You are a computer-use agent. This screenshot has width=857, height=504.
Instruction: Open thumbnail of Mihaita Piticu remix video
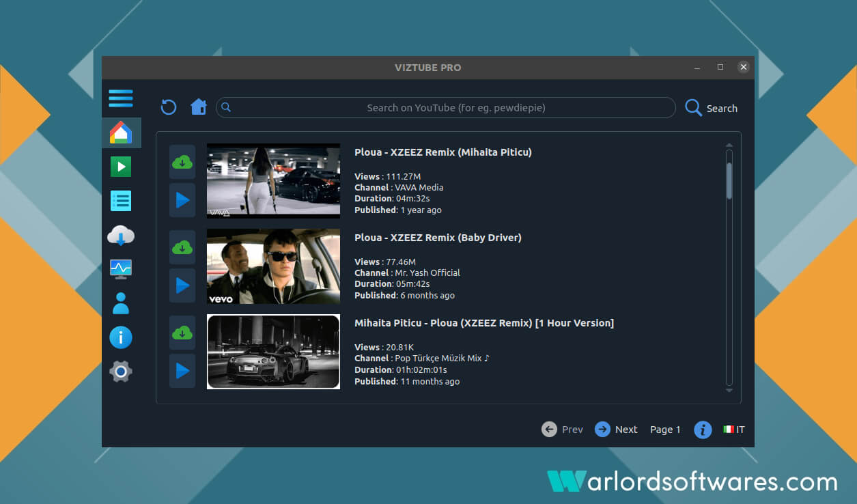point(273,181)
